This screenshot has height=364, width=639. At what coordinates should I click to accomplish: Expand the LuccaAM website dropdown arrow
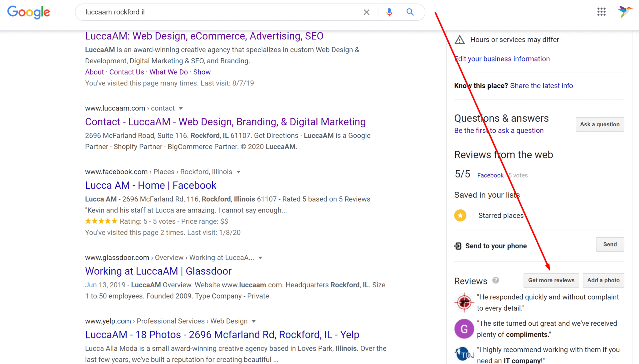(180, 108)
